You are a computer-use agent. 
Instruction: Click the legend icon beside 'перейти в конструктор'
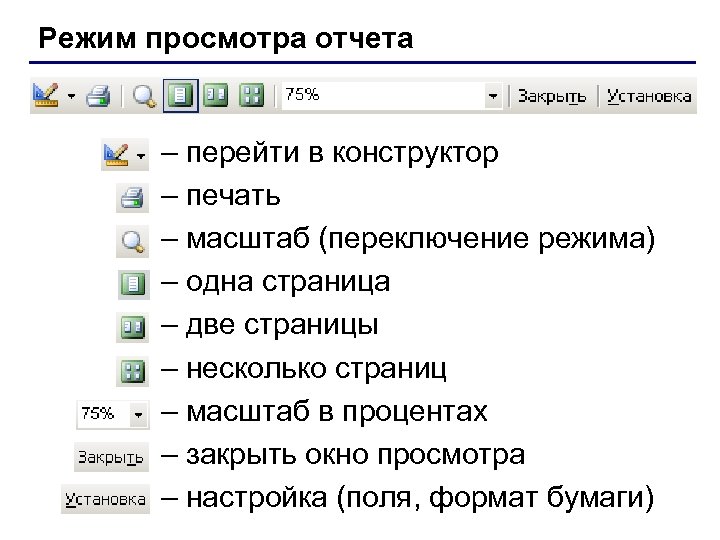(x=116, y=155)
